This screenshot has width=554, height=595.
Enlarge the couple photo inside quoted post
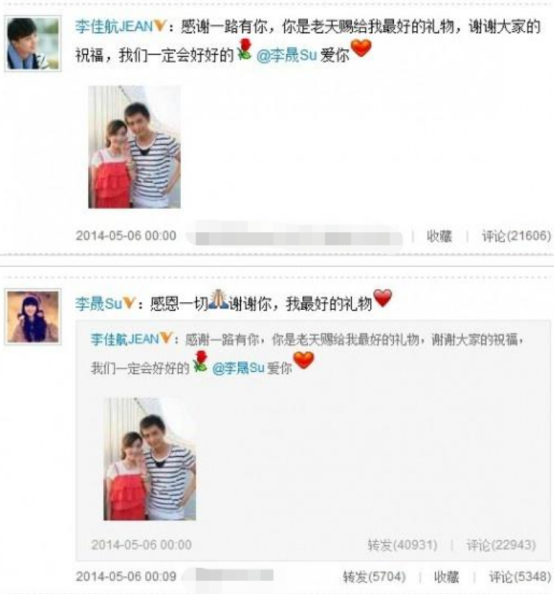point(150,459)
